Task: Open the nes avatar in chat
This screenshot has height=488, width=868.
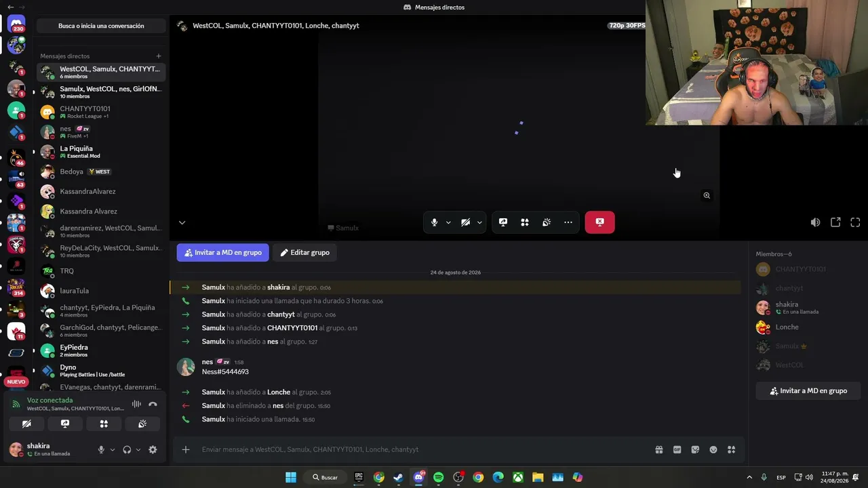Action: pyautogui.click(x=186, y=367)
